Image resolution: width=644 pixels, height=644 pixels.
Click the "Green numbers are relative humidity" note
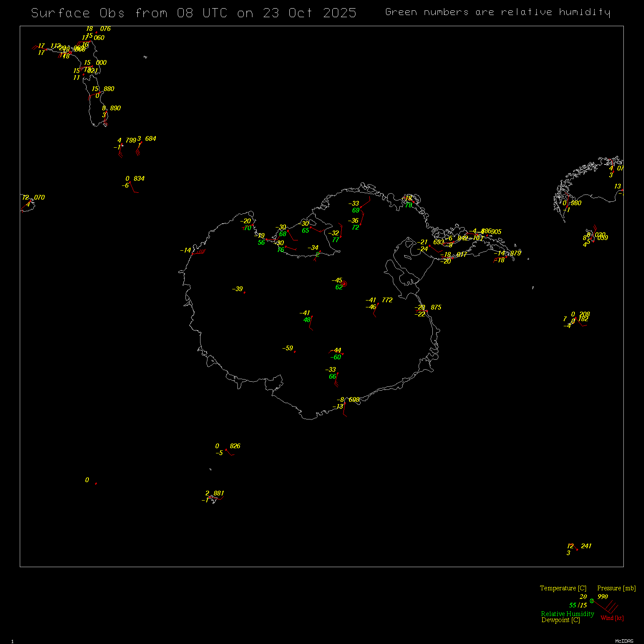coord(497,12)
